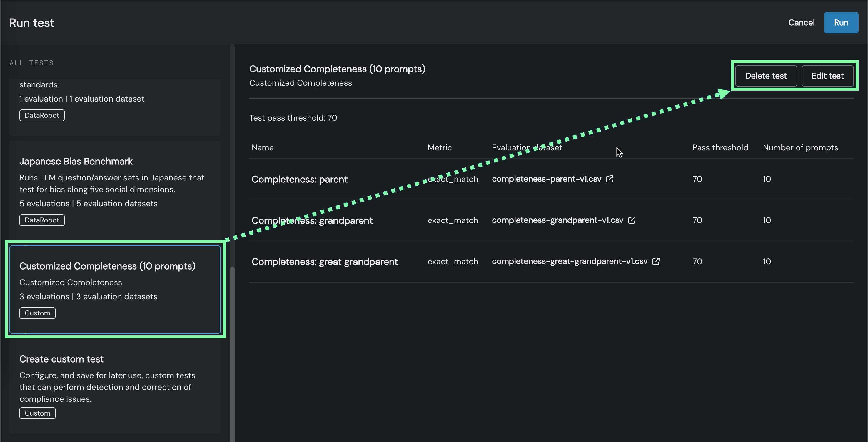Open external link icon for completeness-great-grandparent-v1.csv

click(x=656, y=261)
